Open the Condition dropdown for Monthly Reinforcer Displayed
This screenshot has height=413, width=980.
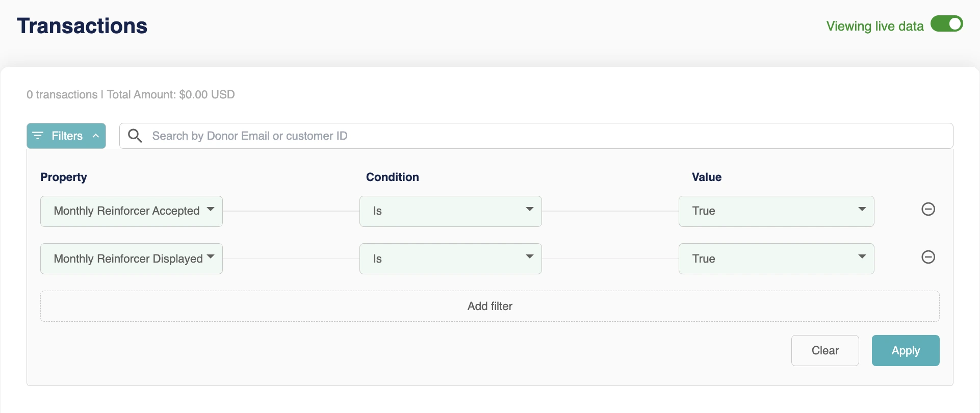coord(450,259)
